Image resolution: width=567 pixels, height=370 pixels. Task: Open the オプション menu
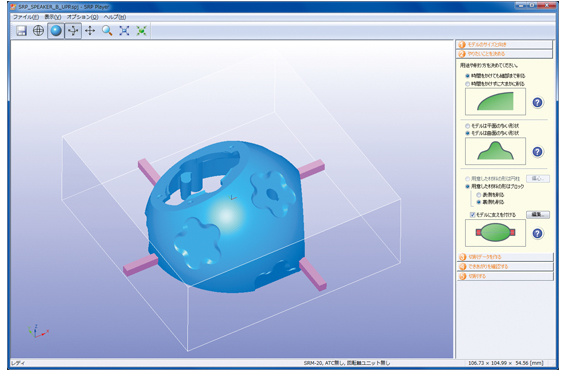[x=82, y=17]
